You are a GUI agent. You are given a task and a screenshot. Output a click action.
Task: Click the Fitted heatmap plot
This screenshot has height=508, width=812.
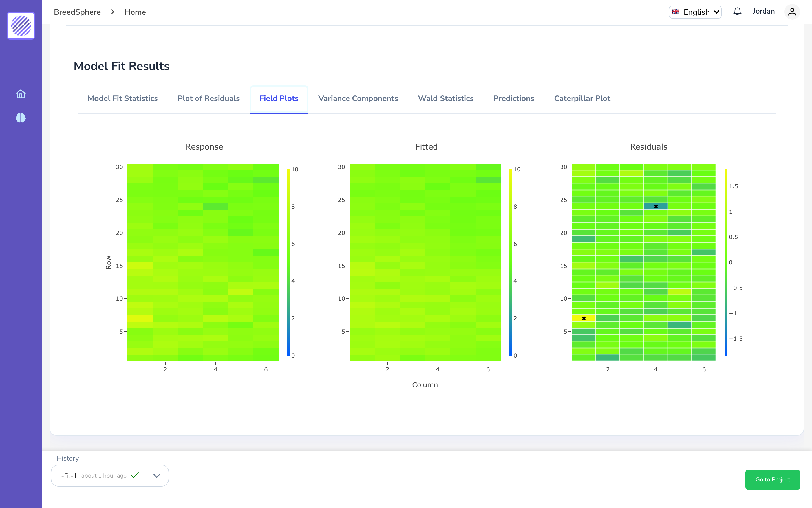[425, 262]
